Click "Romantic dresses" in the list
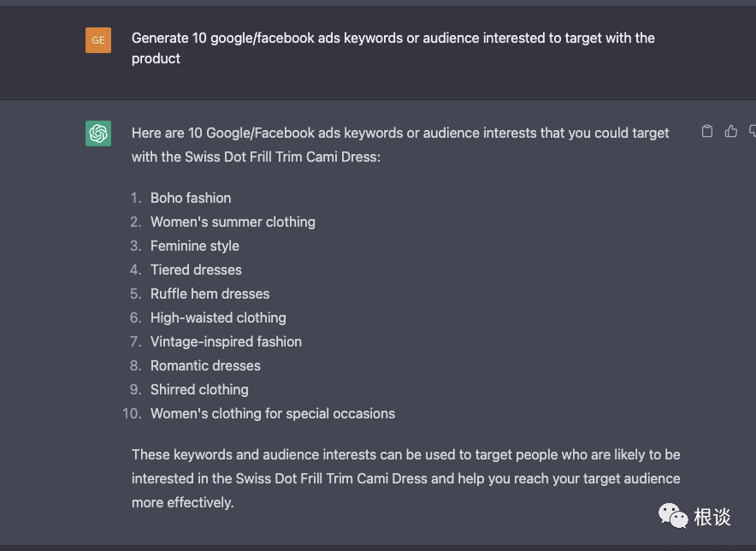Screen dimensions: 756x551 (205, 365)
